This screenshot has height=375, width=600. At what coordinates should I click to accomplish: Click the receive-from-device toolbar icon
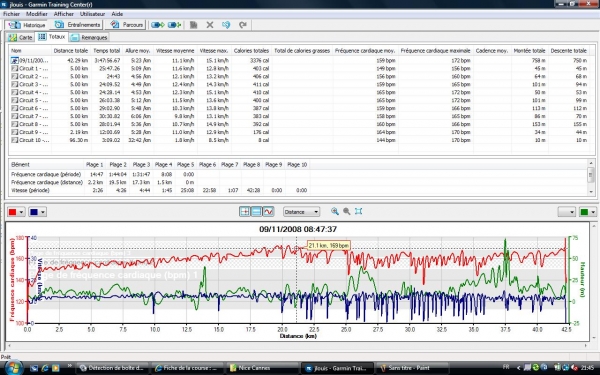click(x=174, y=25)
